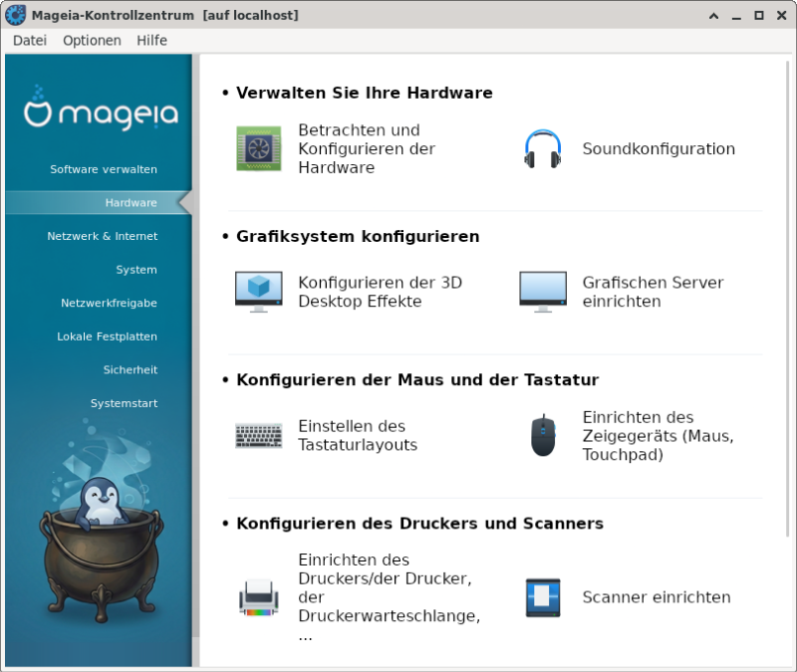Open the System sidebar section
The height and width of the screenshot is (672, 797).
coord(136,270)
